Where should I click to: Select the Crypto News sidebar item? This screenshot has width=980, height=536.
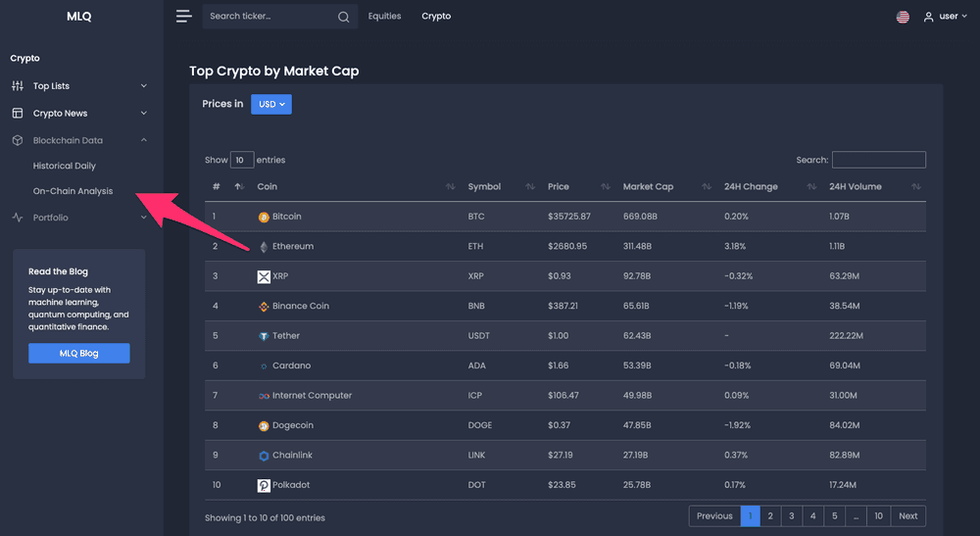[x=60, y=113]
